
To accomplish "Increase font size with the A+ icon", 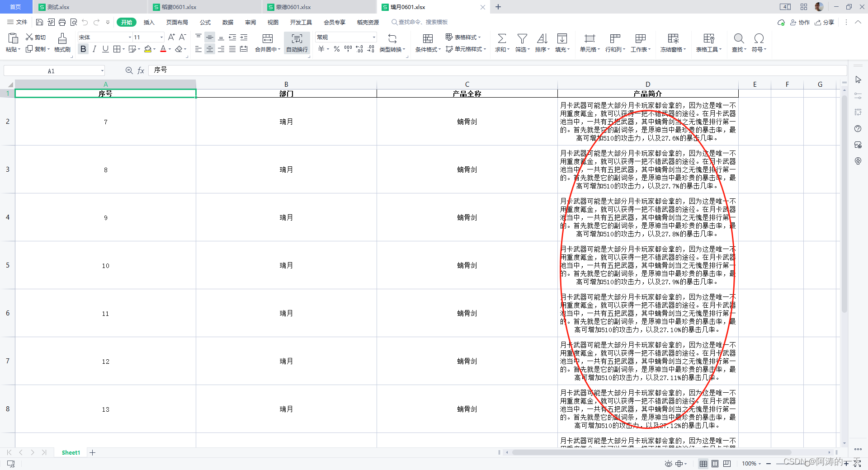I will coord(171,37).
